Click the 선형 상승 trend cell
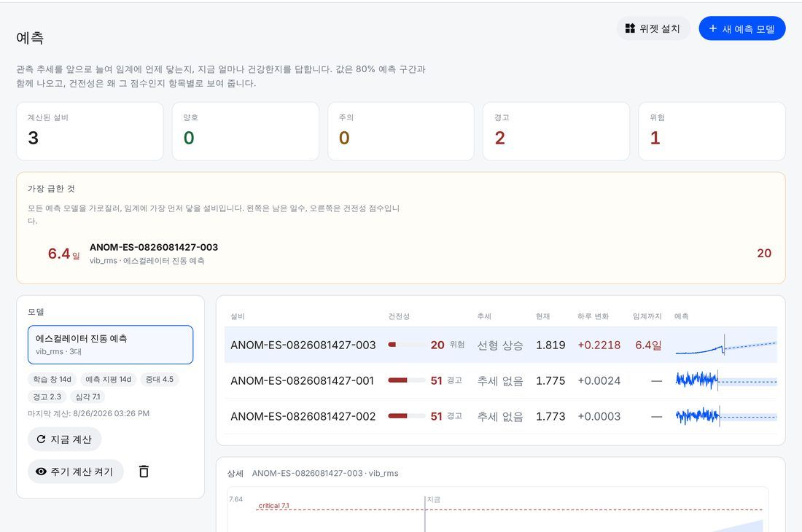 click(500, 345)
